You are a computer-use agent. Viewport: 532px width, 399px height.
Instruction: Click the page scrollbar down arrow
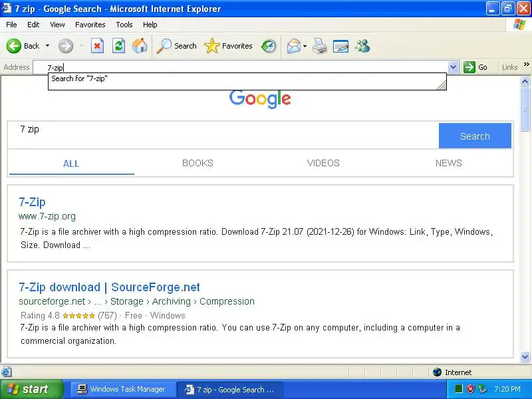coord(525,356)
